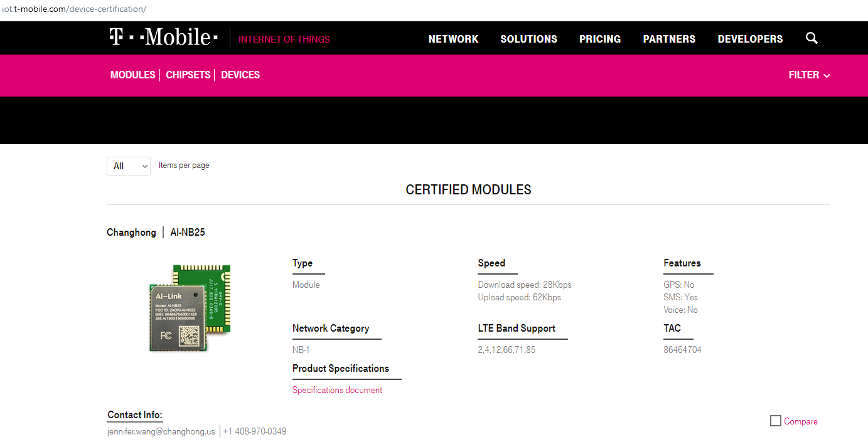This screenshot has width=868, height=442.
Task: Click the Type heading
Action: [303, 263]
